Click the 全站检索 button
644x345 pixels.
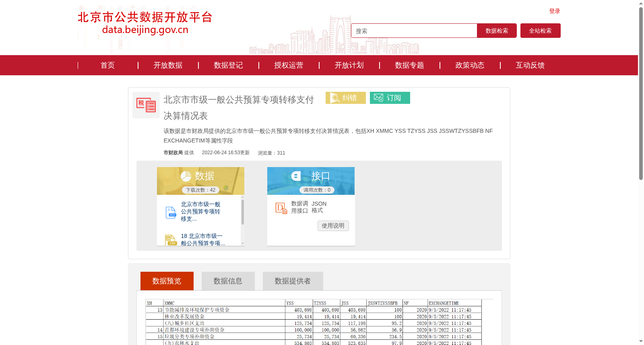point(541,31)
